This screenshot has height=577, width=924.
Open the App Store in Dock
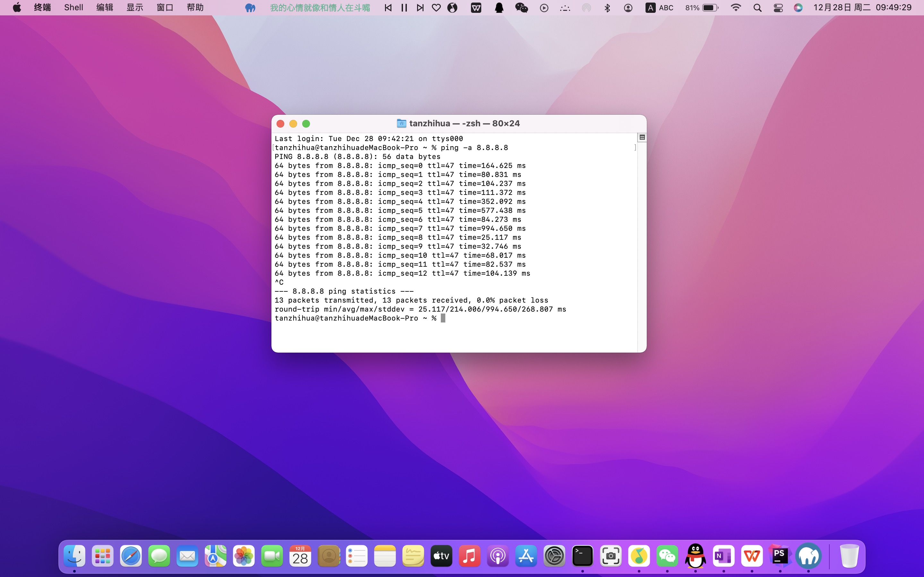pos(526,556)
